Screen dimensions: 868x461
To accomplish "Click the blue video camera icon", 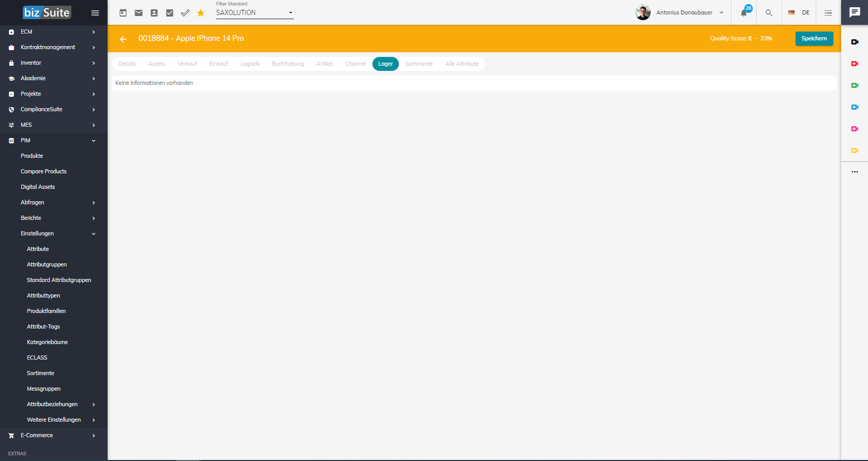I will pos(855,107).
